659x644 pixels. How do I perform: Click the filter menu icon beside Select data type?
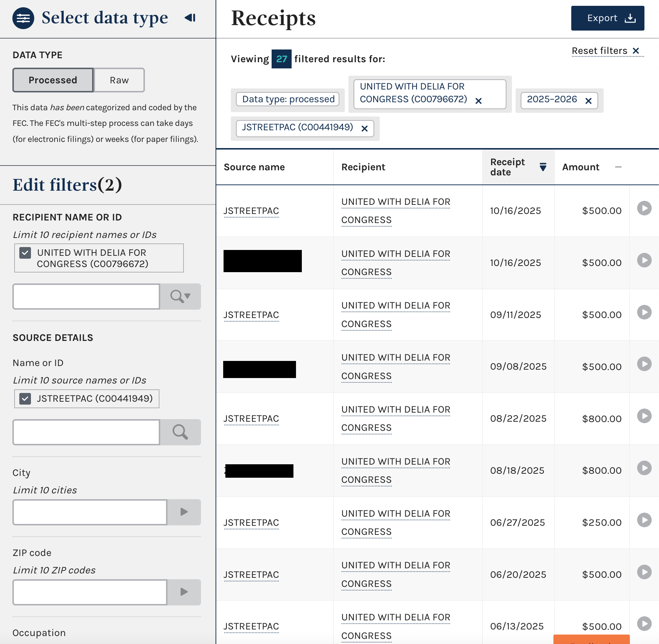click(23, 18)
